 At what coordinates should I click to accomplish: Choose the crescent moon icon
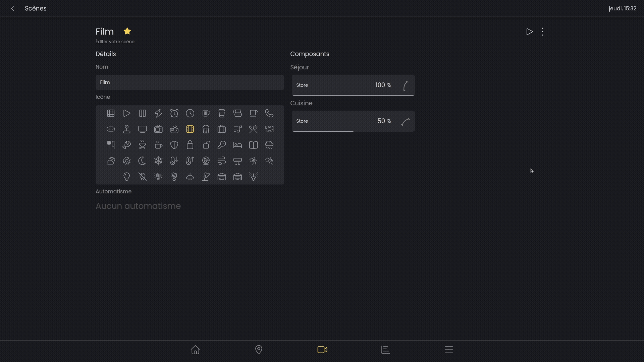click(142, 161)
